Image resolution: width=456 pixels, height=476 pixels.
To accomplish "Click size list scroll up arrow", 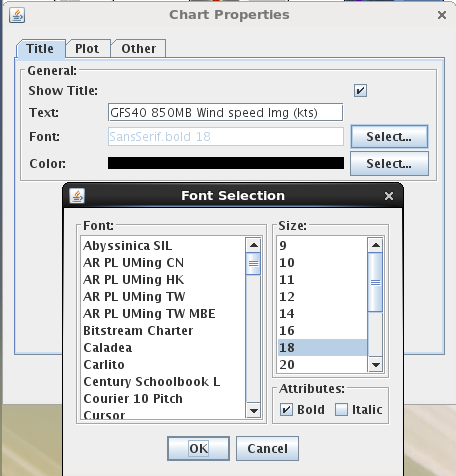I will (376, 245).
